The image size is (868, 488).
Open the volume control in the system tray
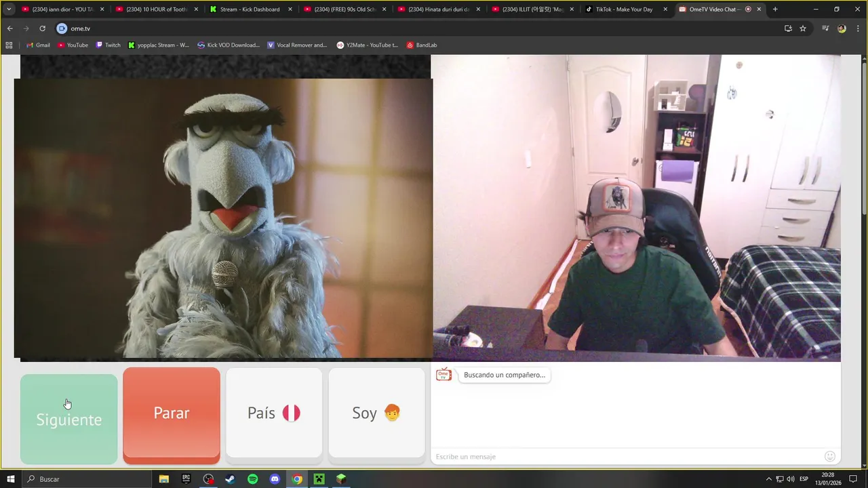pos(791,479)
